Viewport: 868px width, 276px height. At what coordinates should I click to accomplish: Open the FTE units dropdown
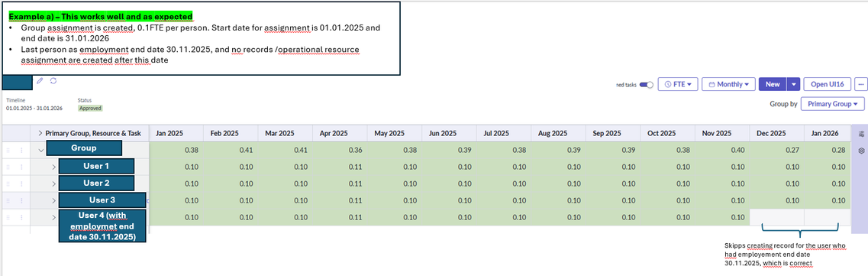[678, 84]
